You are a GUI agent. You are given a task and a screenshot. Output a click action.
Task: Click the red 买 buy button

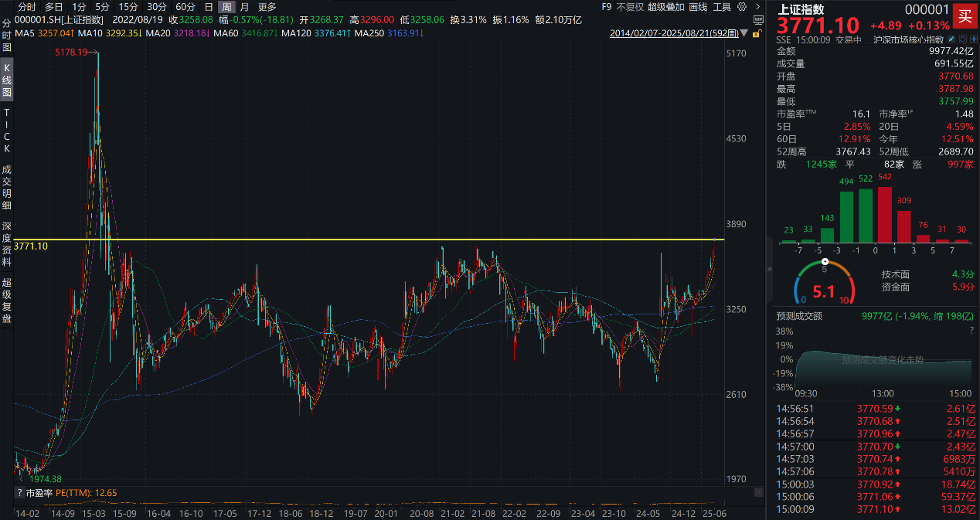click(964, 15)
